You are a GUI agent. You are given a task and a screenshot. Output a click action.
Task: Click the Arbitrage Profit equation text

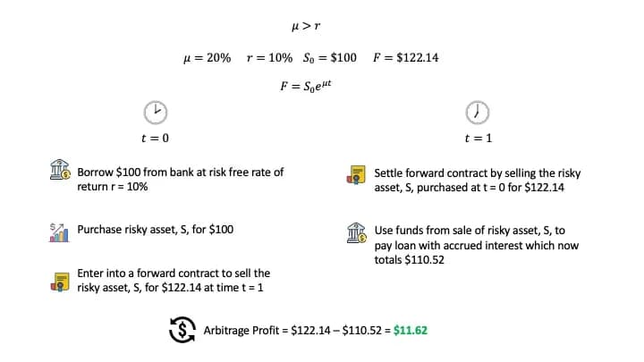click(x=316, y=331)
